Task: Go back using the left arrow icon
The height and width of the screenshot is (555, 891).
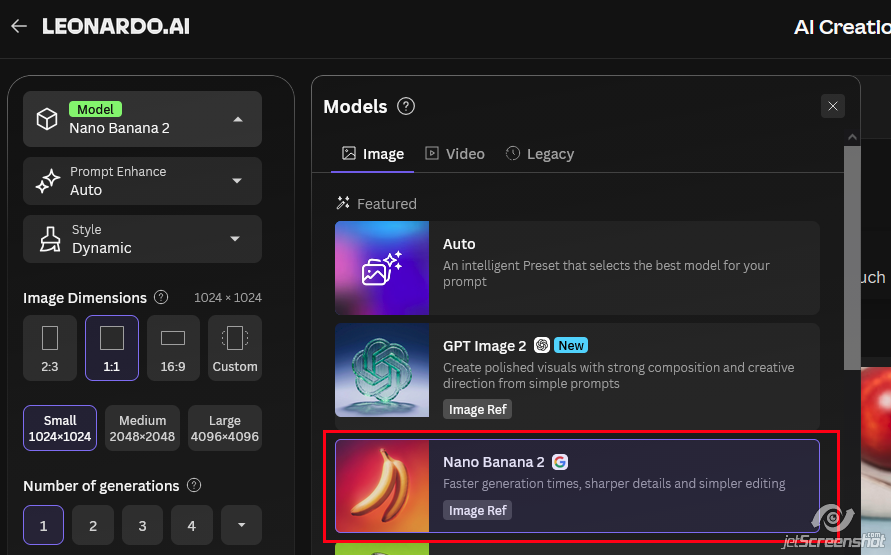Action: click(19, 26)
